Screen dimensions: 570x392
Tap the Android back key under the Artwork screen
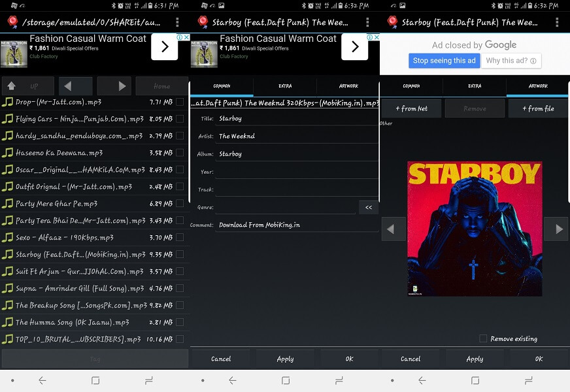coord(422,380)
